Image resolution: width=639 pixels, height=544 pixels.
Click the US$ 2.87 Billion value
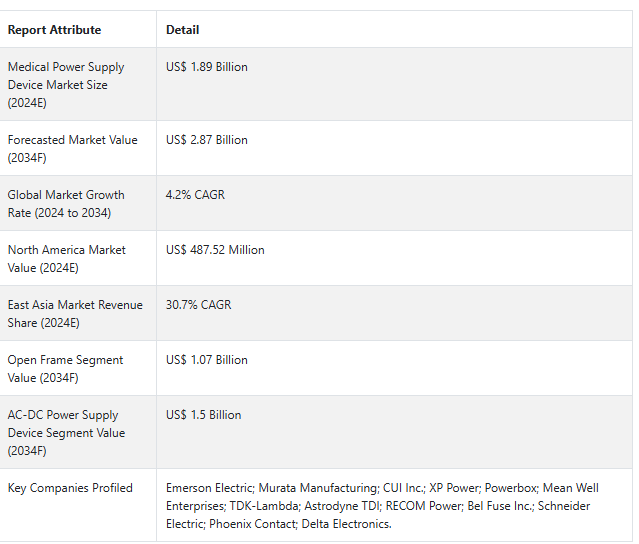coord(207,140)
